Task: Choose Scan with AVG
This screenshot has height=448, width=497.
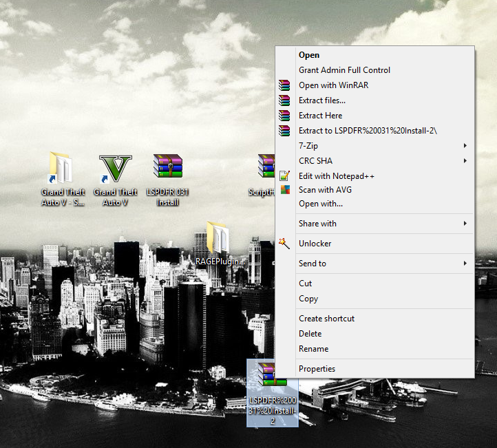Action: (374, 190)
